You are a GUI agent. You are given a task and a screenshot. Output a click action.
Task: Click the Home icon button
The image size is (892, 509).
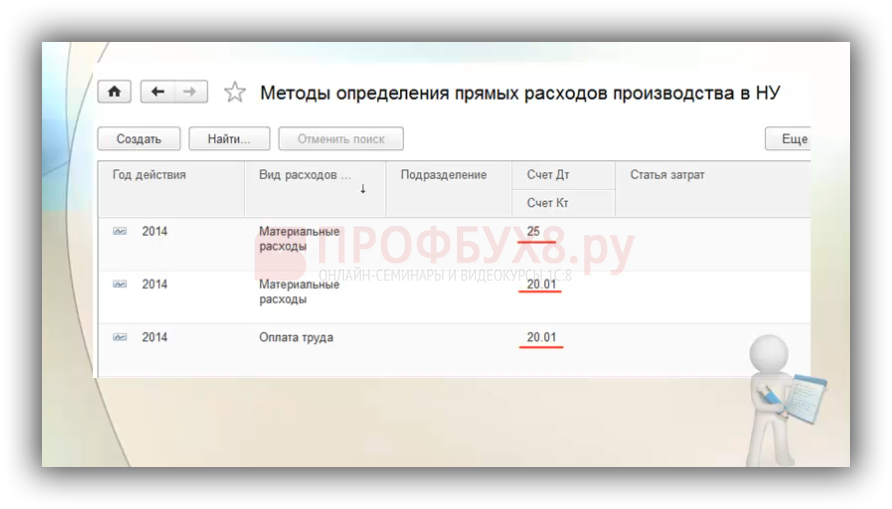114,92
